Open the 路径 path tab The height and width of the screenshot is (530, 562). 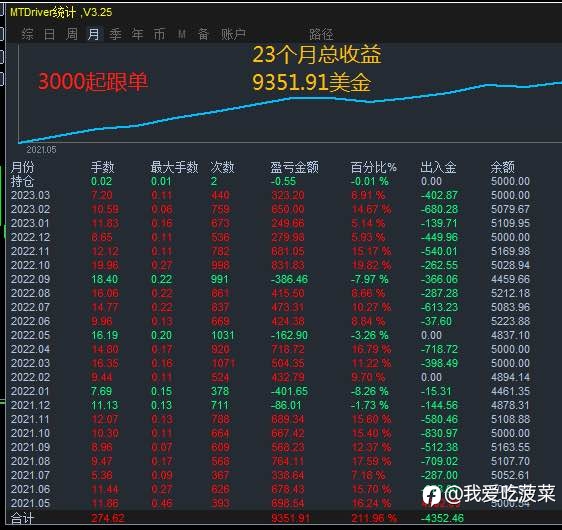tap(322, 34)
